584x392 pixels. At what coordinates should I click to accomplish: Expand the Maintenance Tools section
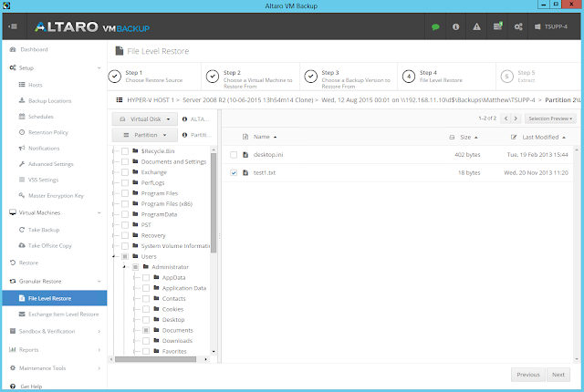pyautogui.click(x=99, y=368)
